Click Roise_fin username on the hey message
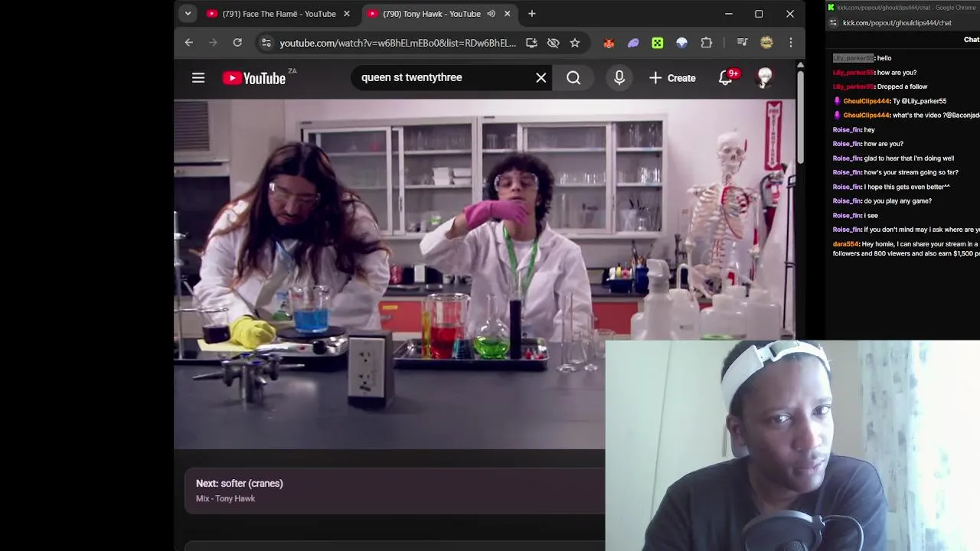 (x=847, y=130)
